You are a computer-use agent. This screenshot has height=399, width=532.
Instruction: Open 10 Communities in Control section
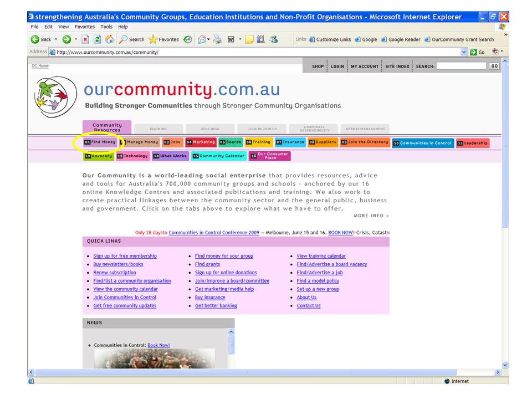coord(423,143)
